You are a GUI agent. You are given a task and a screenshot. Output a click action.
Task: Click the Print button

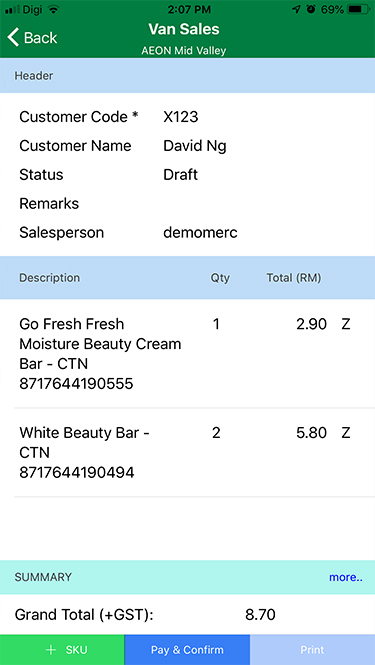[312, 650]
